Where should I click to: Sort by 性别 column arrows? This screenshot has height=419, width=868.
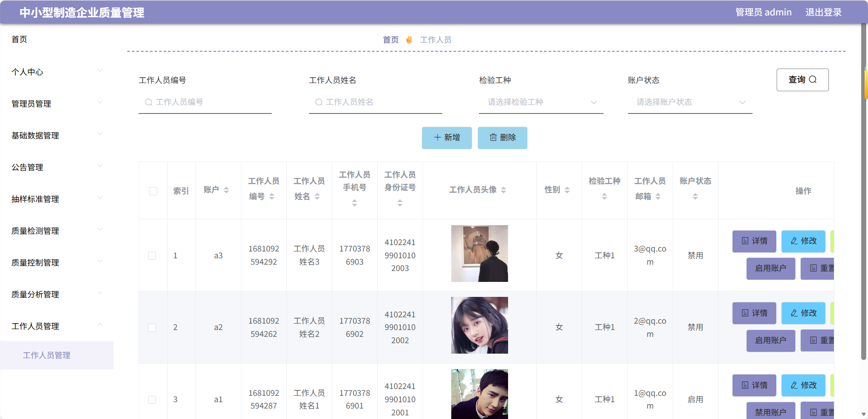[x=567, y=190]
